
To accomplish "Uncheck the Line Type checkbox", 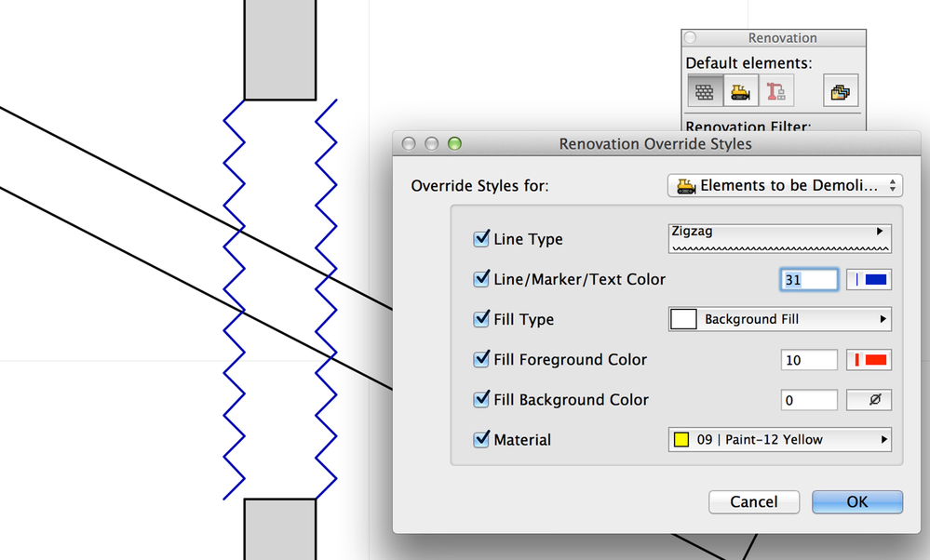I will [481, 238].
